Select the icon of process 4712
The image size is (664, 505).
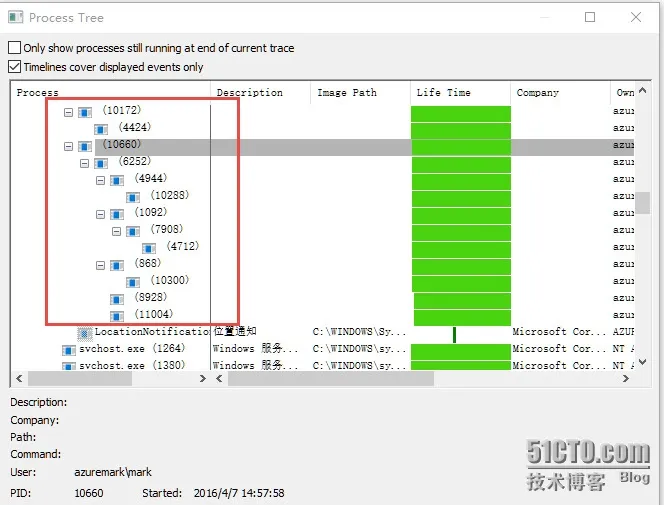tap(149, 248)
